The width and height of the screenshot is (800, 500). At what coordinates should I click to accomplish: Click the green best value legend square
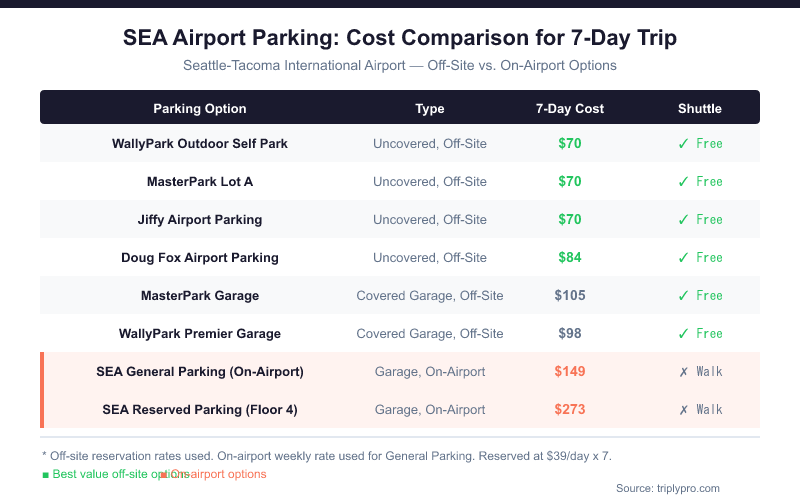click(x=46, y=474)
